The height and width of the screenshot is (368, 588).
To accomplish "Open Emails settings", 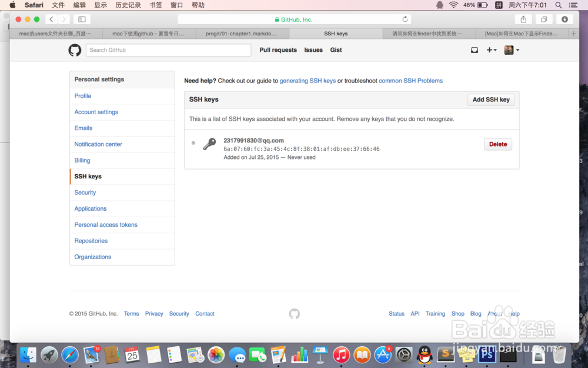I will click(122, 128).
